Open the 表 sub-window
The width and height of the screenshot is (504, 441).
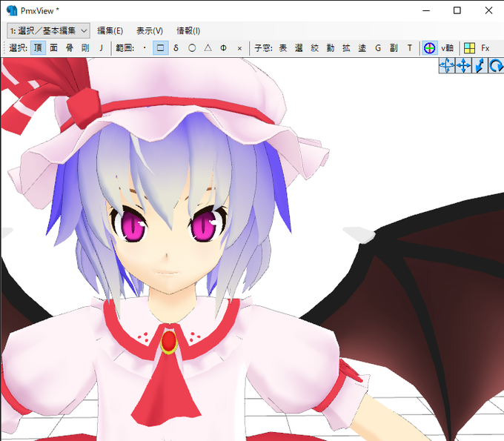[x=283, y=48]
